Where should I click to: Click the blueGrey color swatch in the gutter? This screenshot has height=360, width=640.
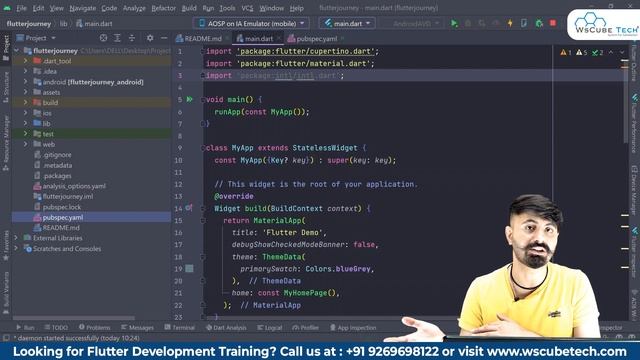pyautogui.click(x=189, y=269)
